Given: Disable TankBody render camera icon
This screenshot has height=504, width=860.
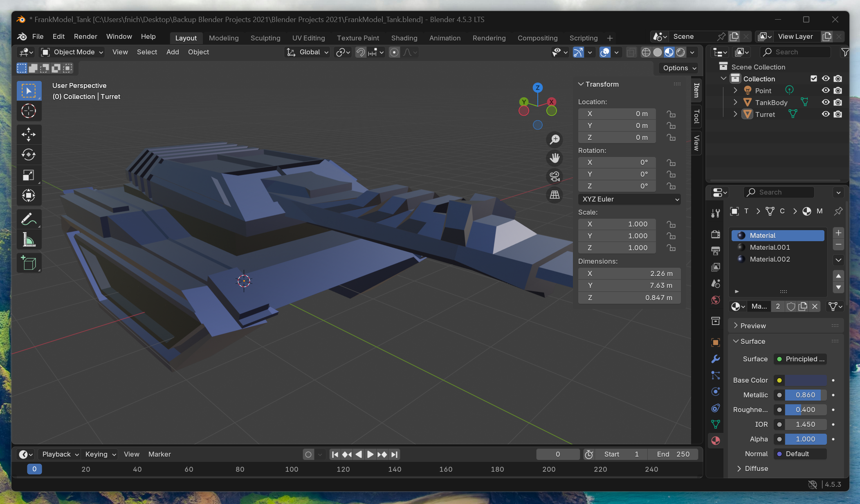Looking at the screenshot, I should point(838,102).
